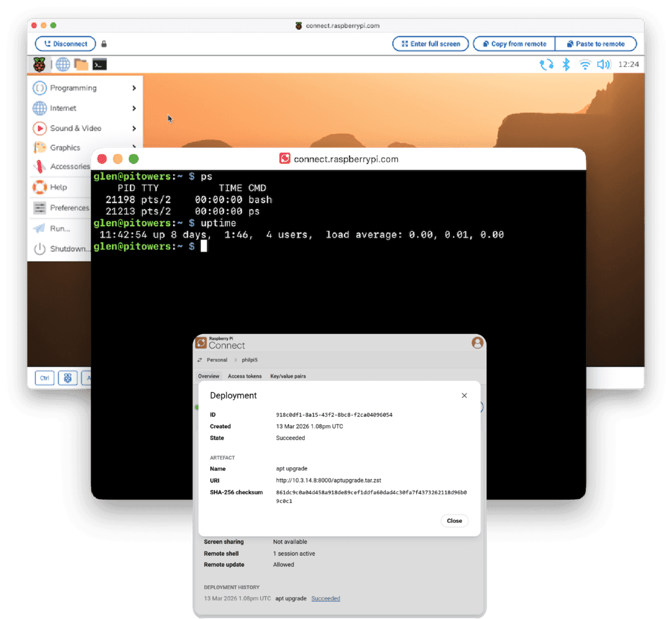Click the '21198' bash process row in terminal
The image size is (672, 619).
pyautogui.click(x=189, y=200)
